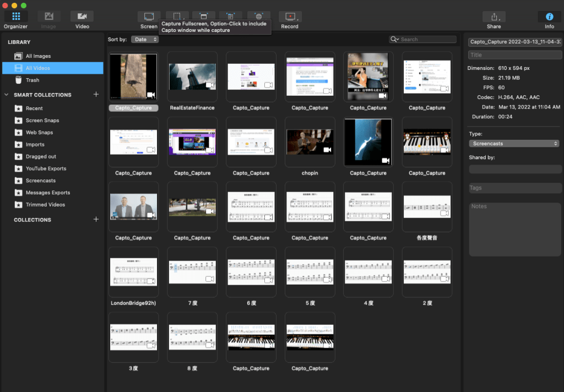564x392 pixels.
Task: Collapse the Smart Collections section
Action: coord(7,95)
